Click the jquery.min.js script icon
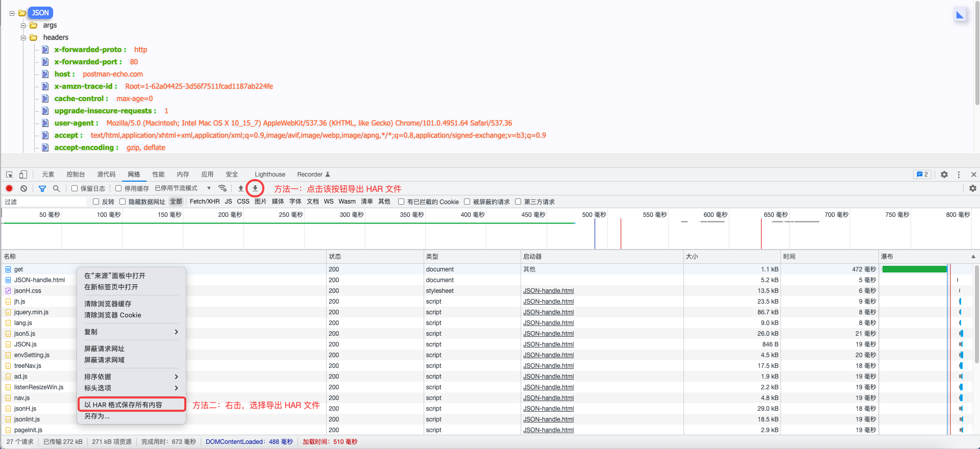This screenshot has height=449, width=980. pos(8,312)
